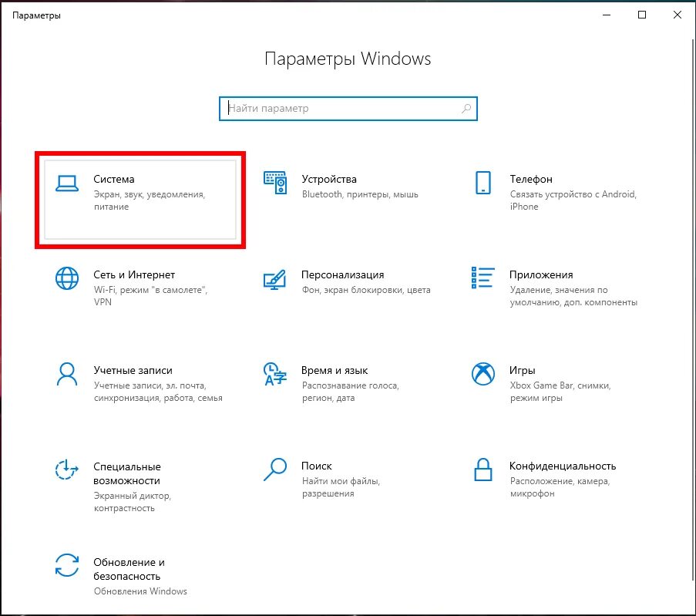Click the Телефон phone icon
Screen dimensions: 696x616
(x=483, y=183)
